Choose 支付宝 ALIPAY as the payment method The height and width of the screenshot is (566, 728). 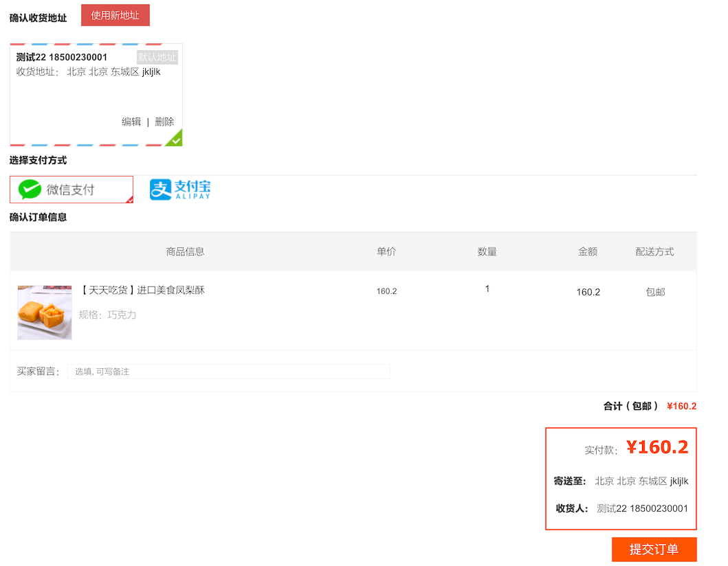(181, 190)
